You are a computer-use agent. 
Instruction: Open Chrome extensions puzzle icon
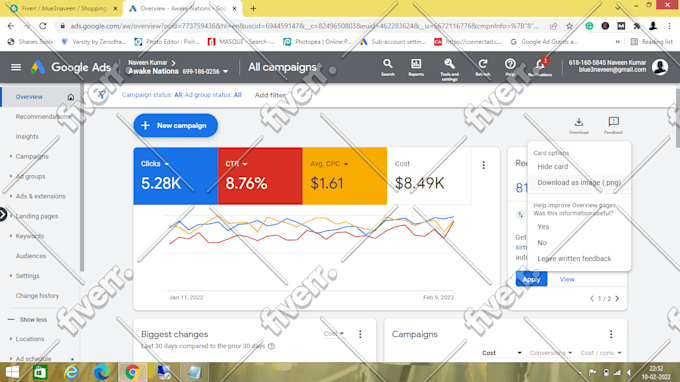[x=637, y=26]
